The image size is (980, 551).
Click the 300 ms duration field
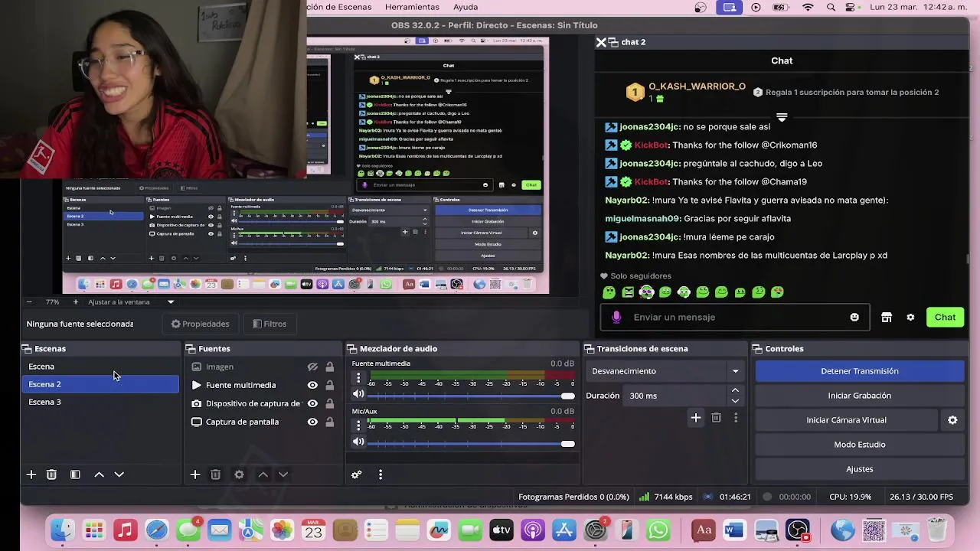(676, 396)
